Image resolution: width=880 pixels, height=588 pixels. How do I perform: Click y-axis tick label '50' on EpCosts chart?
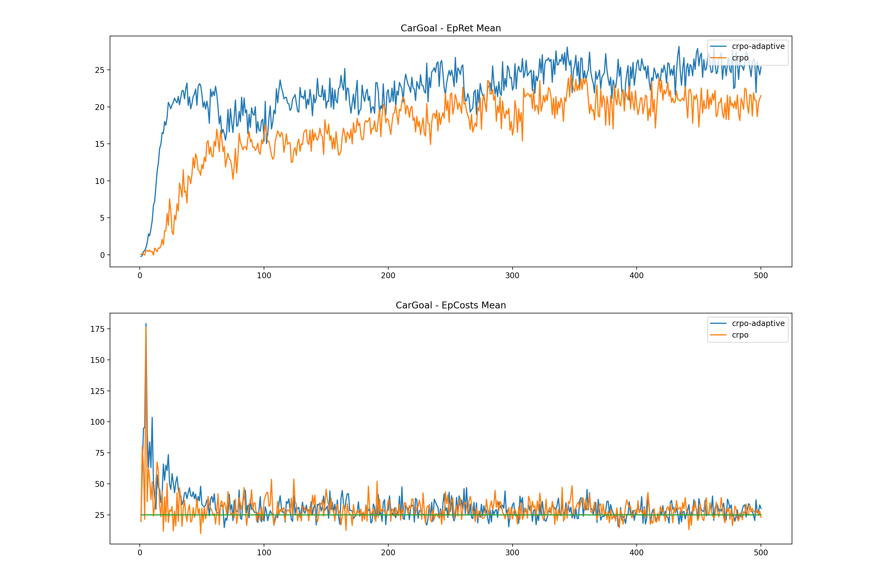point(100,484)
